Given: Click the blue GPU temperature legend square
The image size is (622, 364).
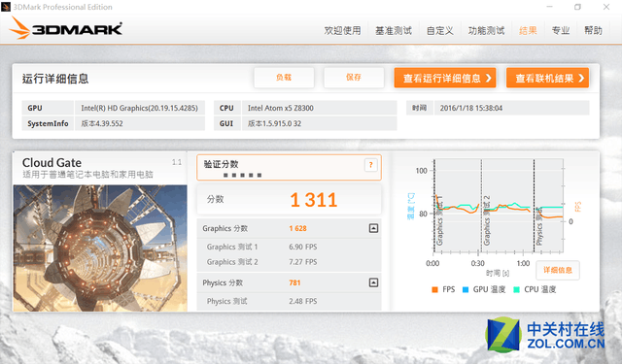Looking at the screenshot, I should tap(466, 289).
